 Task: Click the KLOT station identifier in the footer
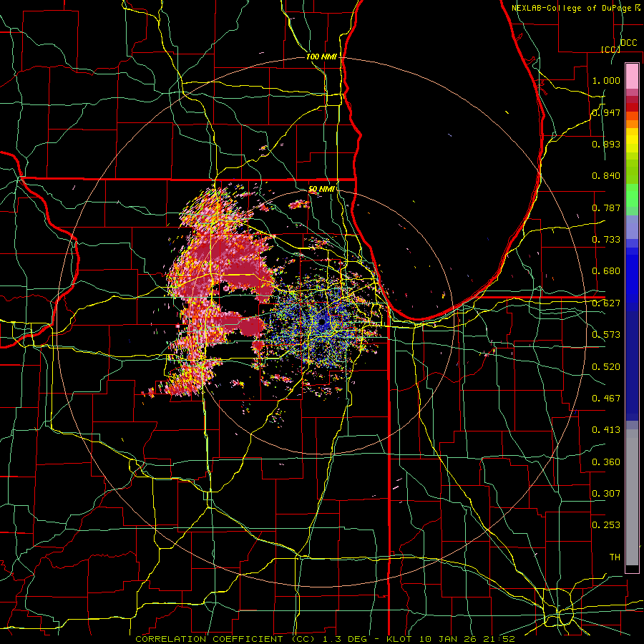[x=399, y=639]
